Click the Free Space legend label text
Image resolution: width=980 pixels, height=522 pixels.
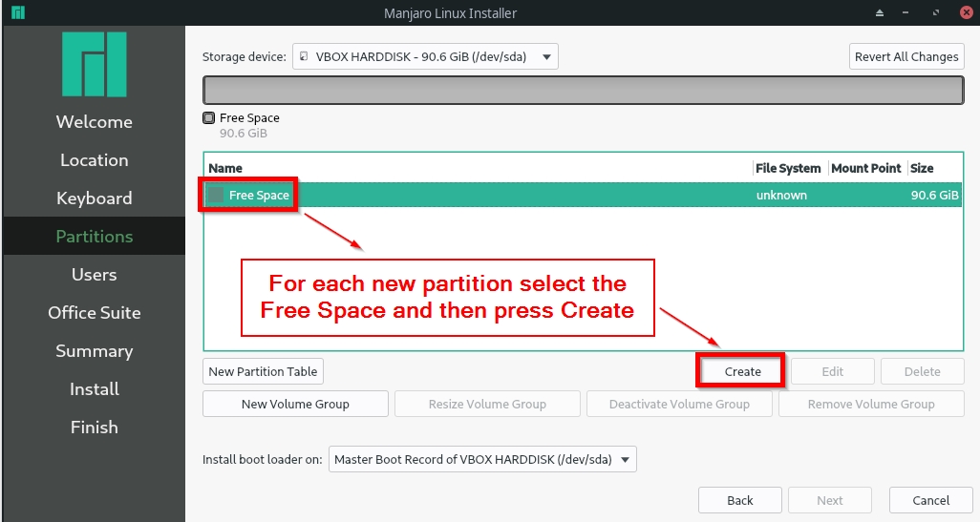249,117
